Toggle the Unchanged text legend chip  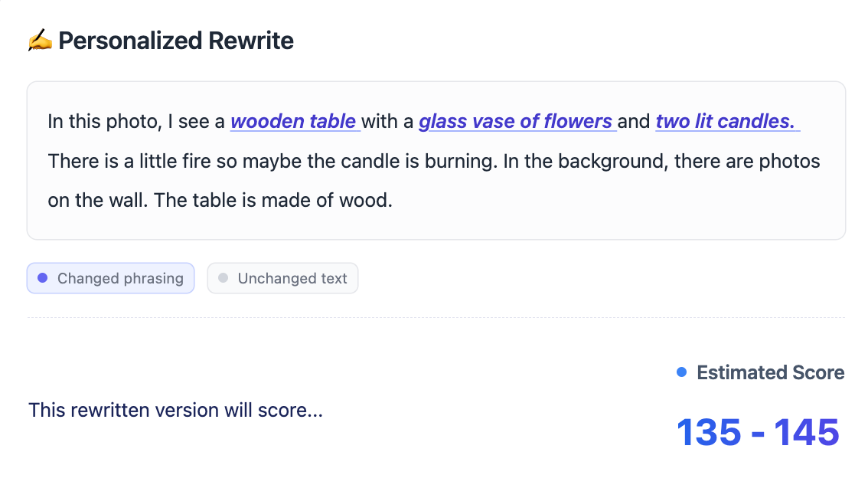pos(282,278)
